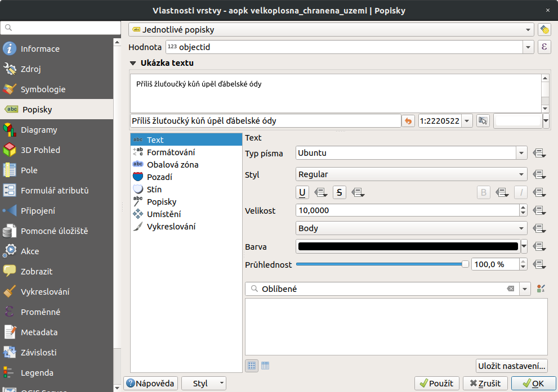Select Pozadí in label settings list
This screenshot has height=392, width=558.
(x=186, y=177)
